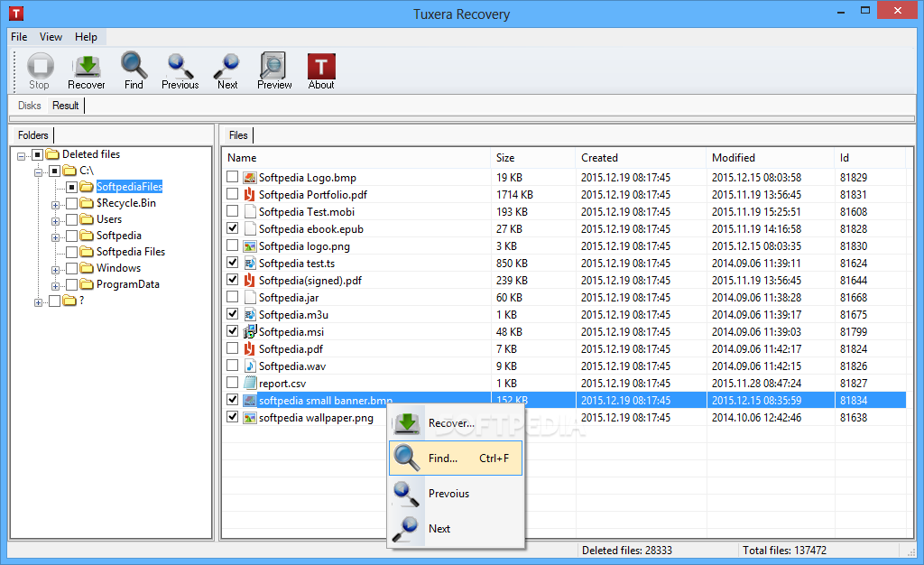Open the Help menu
Image resolution: width=924 pixels, height=565 pixels.
[x=86, y=36]
